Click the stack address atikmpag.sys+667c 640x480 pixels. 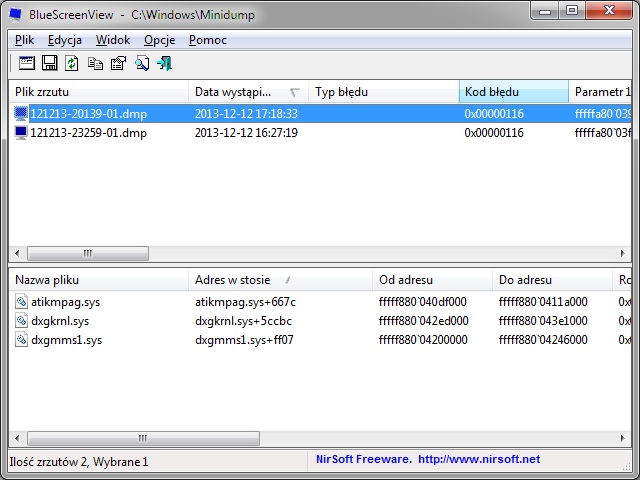[x=245, y=302]
